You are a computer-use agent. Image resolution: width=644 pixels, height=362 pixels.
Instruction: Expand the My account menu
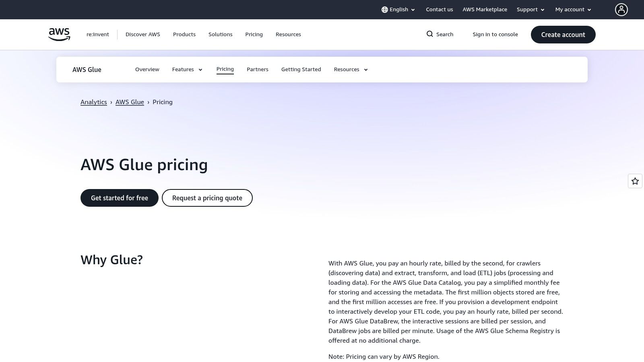click(x=573, y=10)
